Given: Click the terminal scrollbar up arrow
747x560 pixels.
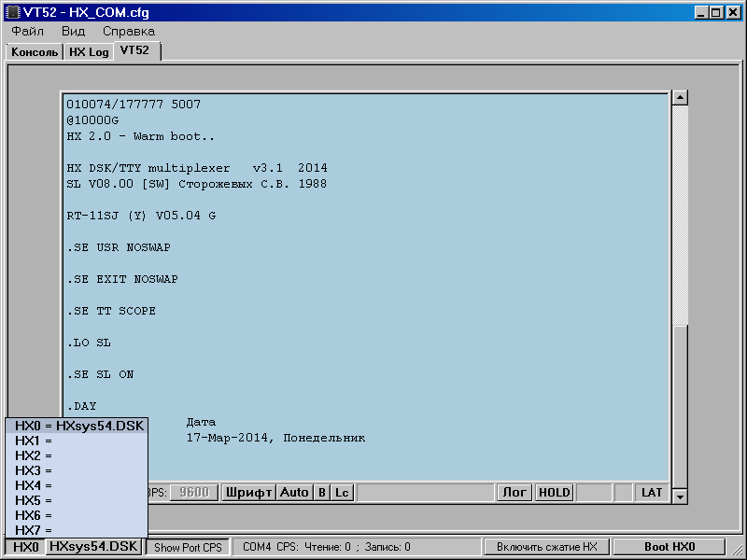Looking at the screenshot, I should (x=680, y=98).
